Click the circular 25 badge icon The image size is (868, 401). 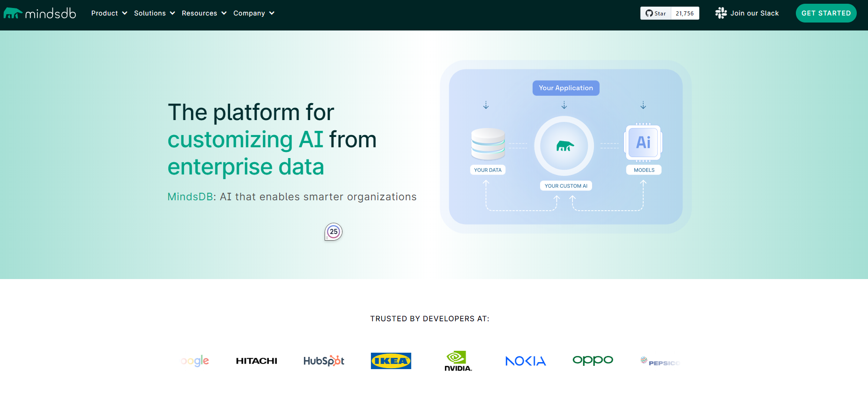point(334,232)
